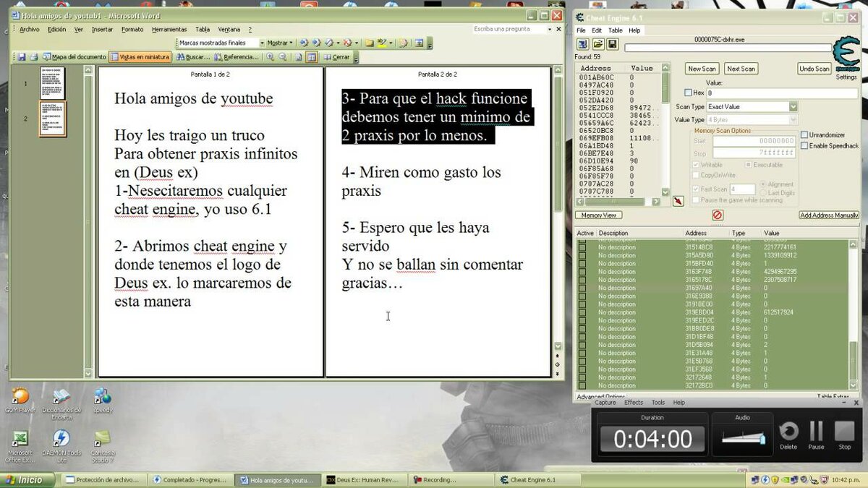This screenshot has width=868, height=488.
Task: Open the Referencia research tool in Word
Action: 237,57
